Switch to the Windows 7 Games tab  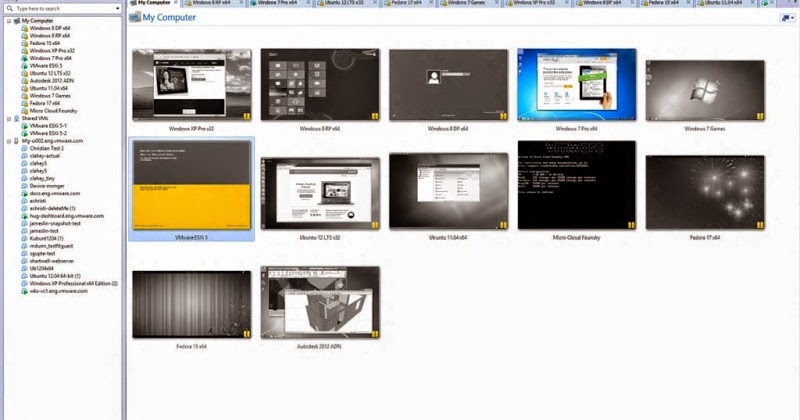[x=467, y=3]
